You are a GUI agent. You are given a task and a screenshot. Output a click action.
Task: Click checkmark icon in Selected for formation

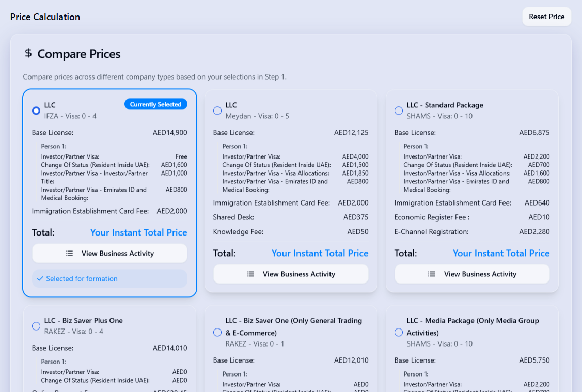(x=40, y=278)
